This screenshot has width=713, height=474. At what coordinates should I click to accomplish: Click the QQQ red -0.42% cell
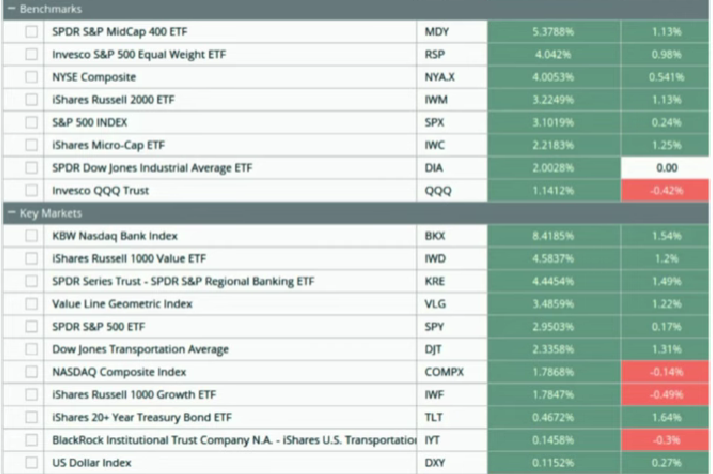click(664, 190)
